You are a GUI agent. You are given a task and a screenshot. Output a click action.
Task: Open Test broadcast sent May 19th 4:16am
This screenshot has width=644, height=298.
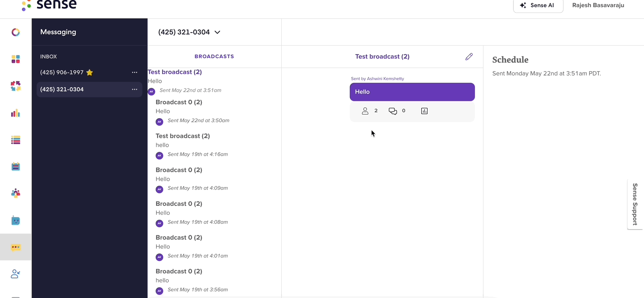[x=214, y=146]
